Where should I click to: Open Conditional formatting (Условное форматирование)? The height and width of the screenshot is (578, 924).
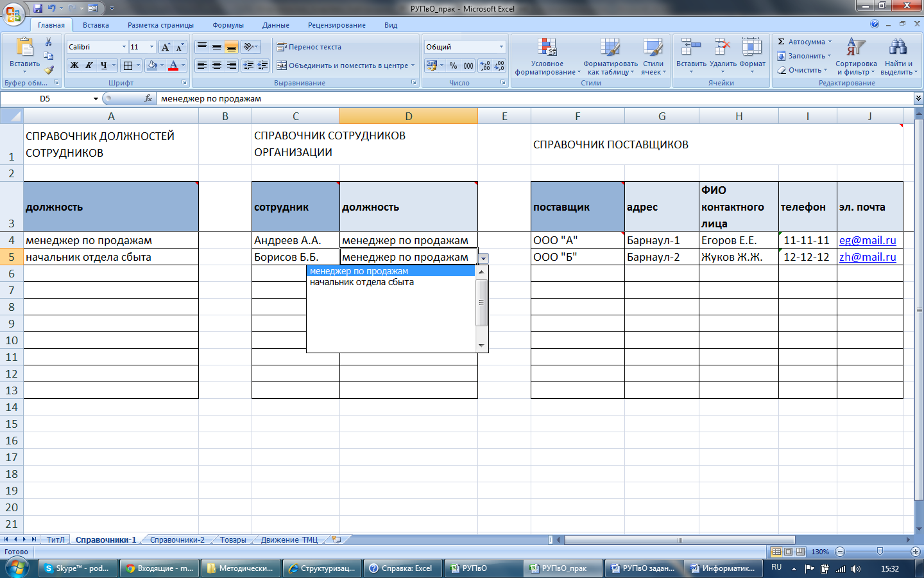click(x=547, y=57)
